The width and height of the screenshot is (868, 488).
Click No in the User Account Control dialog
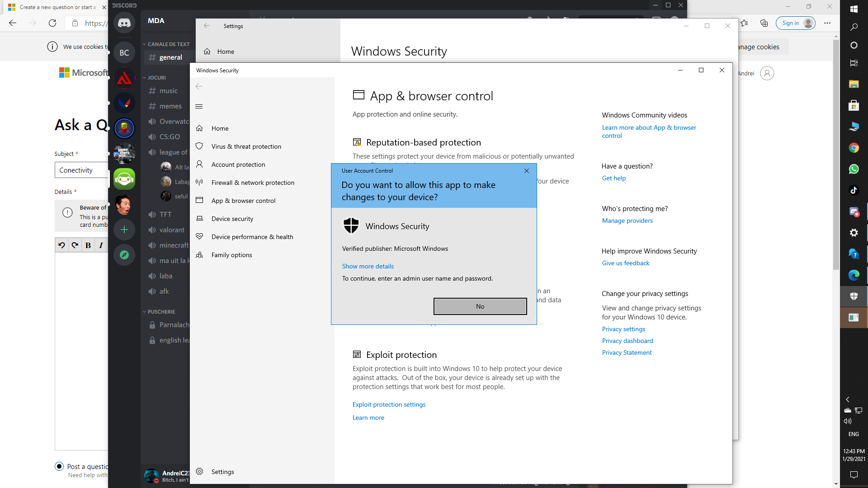tap(480, 306)
